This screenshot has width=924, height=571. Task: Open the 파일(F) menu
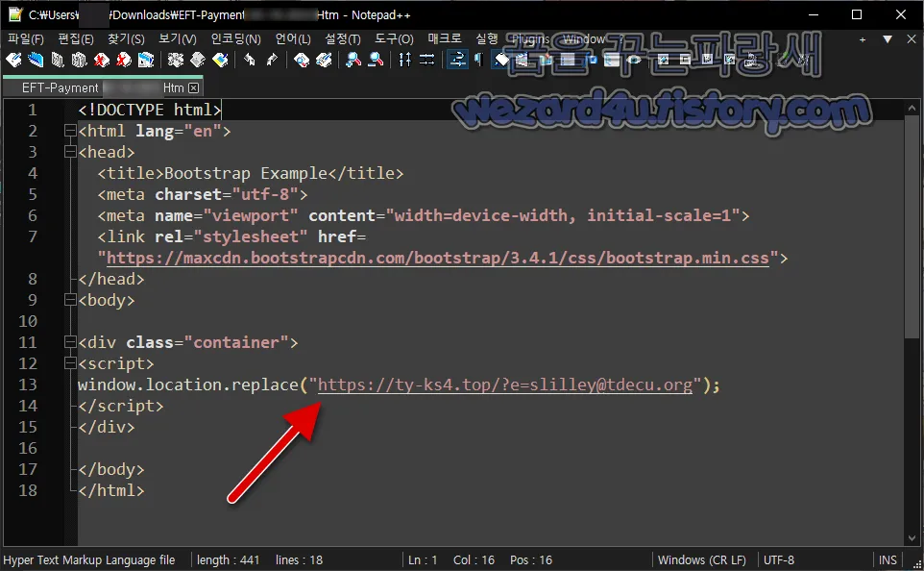(x=25, y=38)
